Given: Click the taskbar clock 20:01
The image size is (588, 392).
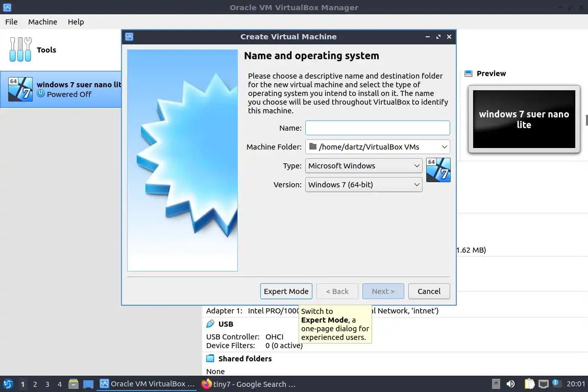Looking at the screenshot, I should coord(576,384).
